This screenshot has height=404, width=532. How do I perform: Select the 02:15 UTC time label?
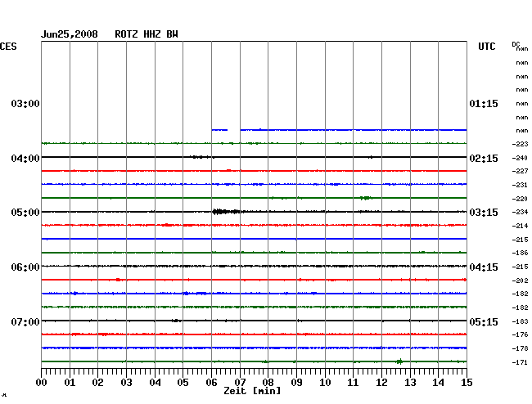point(484,159)
